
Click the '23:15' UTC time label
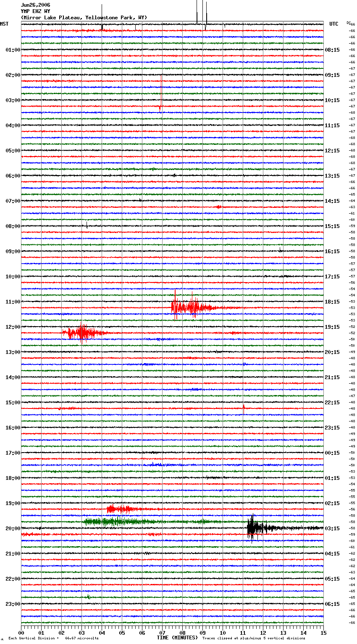point(332,428)
